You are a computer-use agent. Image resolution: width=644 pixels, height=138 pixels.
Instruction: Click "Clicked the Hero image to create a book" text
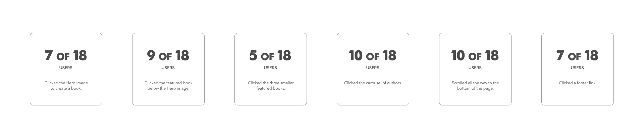coord(66,86)
